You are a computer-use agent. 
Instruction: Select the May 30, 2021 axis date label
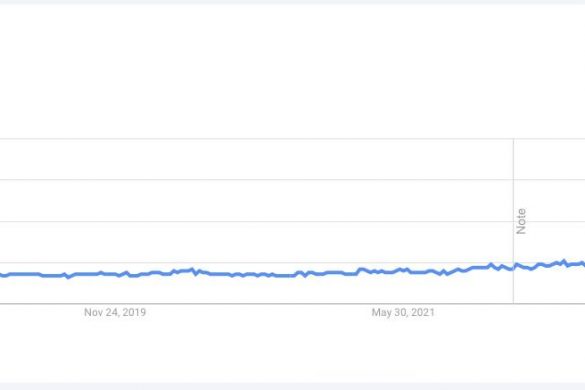[403, 312]
